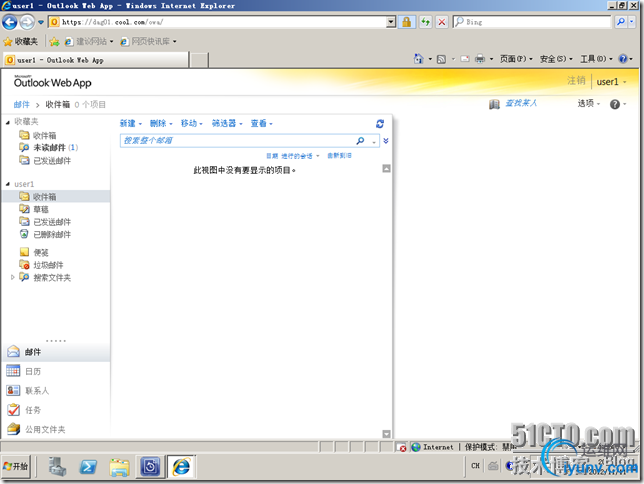Expand the search options double chevron

pyautogui.click(x=386, y=141)
